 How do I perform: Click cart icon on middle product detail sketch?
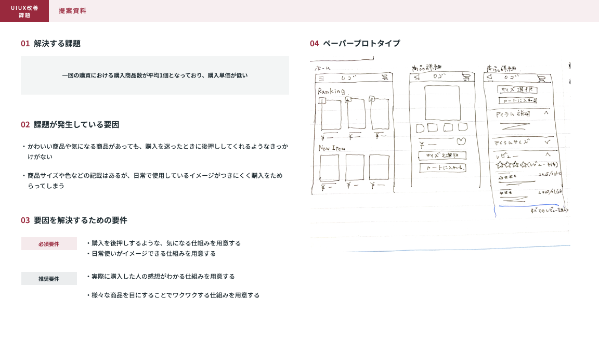click(466, 77)
